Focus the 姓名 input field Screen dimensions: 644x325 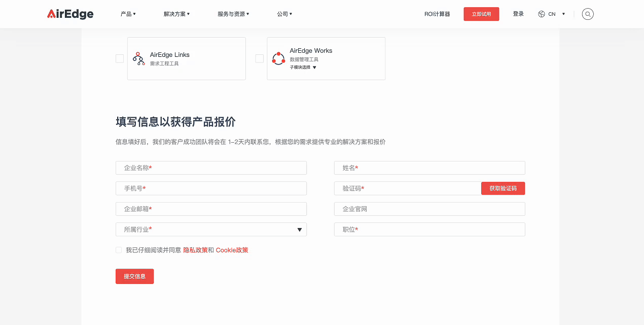pyautogui.click(x=430, y=168)
